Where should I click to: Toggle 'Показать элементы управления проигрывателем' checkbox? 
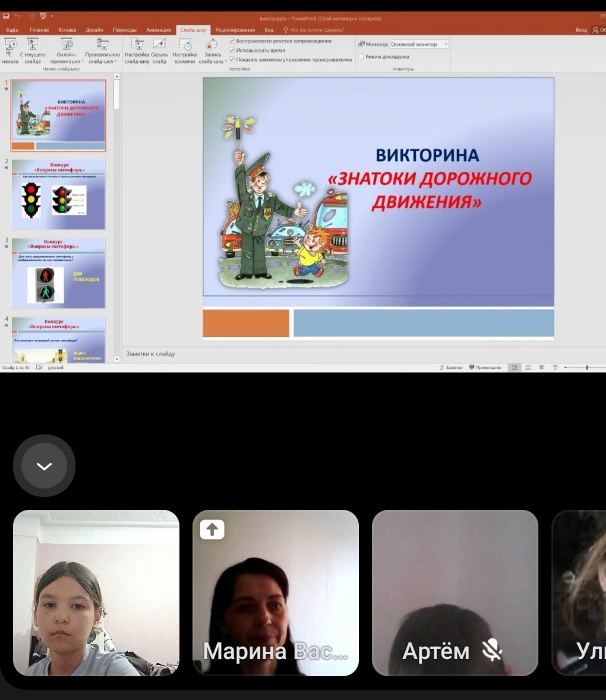coord(232,59)
